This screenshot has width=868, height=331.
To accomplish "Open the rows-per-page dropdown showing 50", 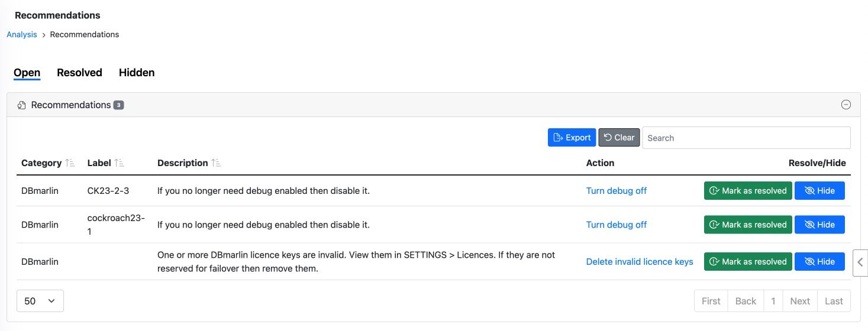I will (40, 301).
